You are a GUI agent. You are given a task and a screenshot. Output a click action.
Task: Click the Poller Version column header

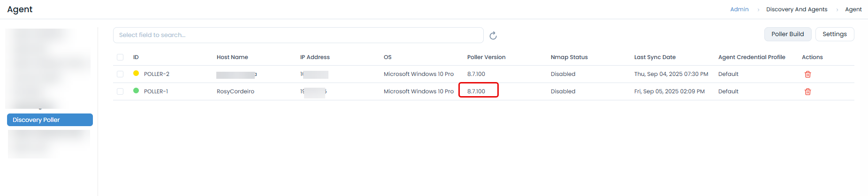[x=486, y=57]
